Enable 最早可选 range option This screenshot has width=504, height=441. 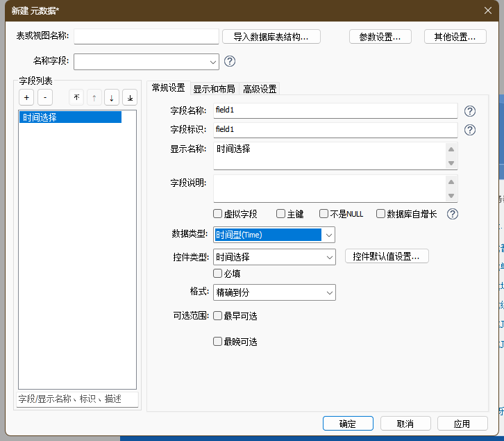coord(218,316)
